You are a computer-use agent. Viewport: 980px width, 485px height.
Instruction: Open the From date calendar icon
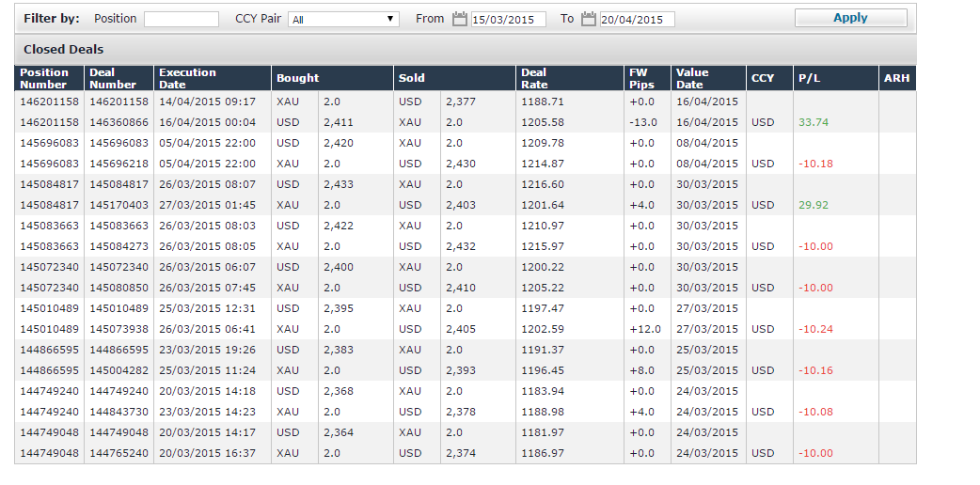(459, 19)
